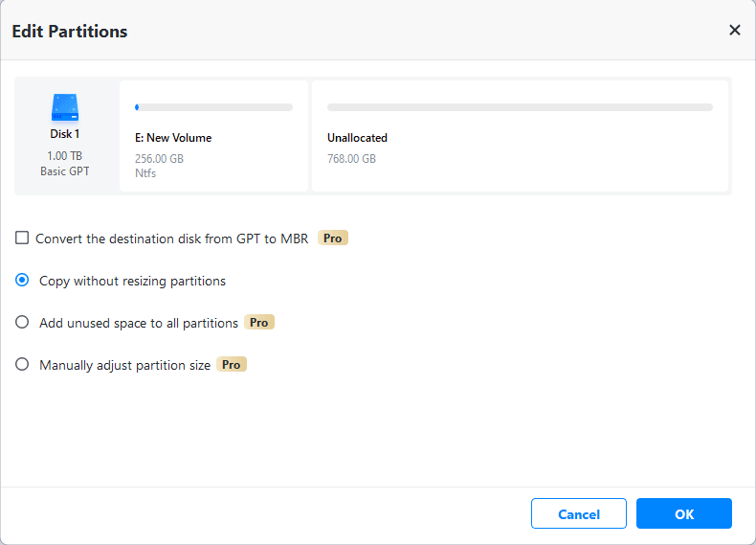Click the Pro badge beside Add unused space

(x=258, y=323)
